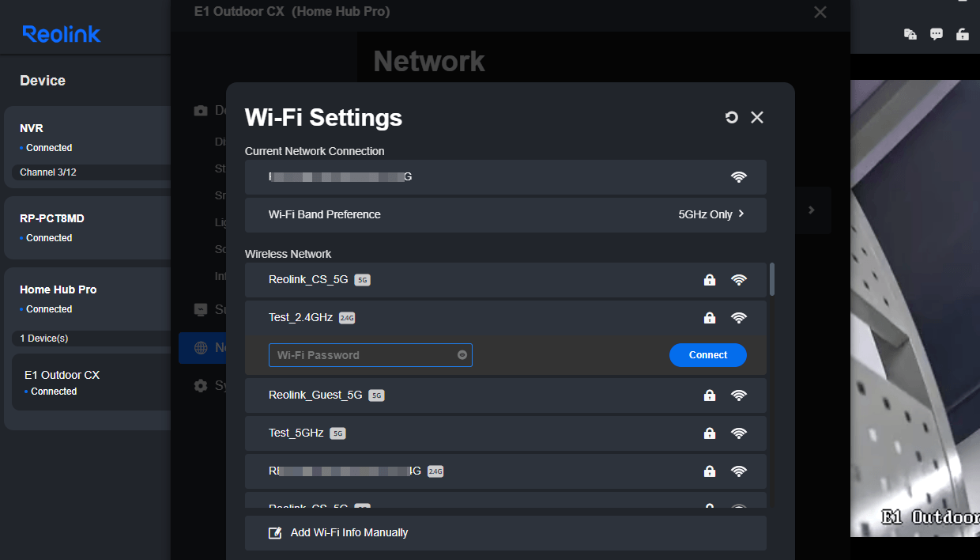Select the E1 Outdoor CX device in sidebar
980x560 pixels.
coord(87,382)
